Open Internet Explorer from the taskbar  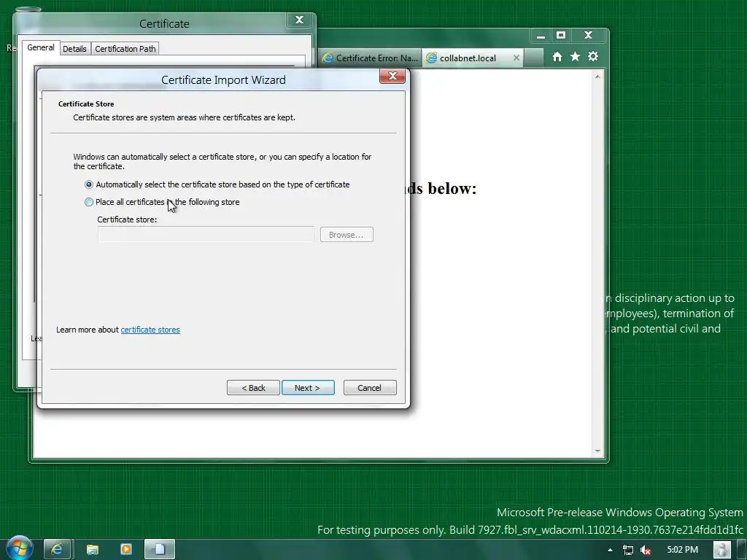point(57,550)
